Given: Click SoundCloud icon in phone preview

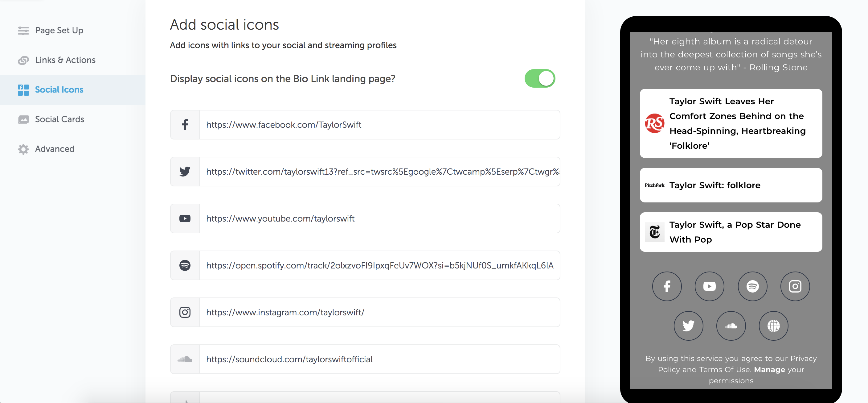Looking at the screenshot, I should [731, 326].
